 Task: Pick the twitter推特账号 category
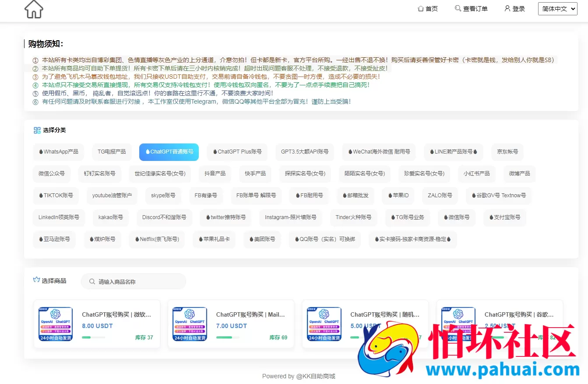(225, 217)
